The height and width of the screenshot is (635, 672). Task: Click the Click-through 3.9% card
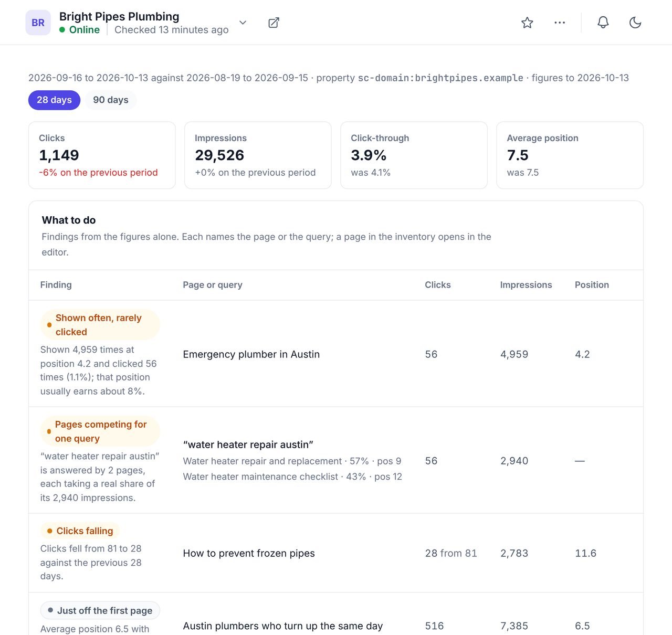click(x=414, y=155)
